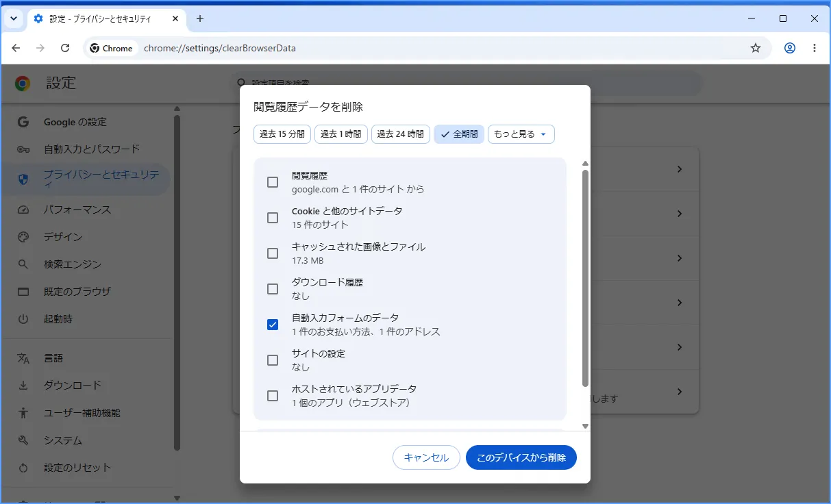Select the 過去 1 時間 time range
The width and height of the screenshot is (831, 504).
341,134
